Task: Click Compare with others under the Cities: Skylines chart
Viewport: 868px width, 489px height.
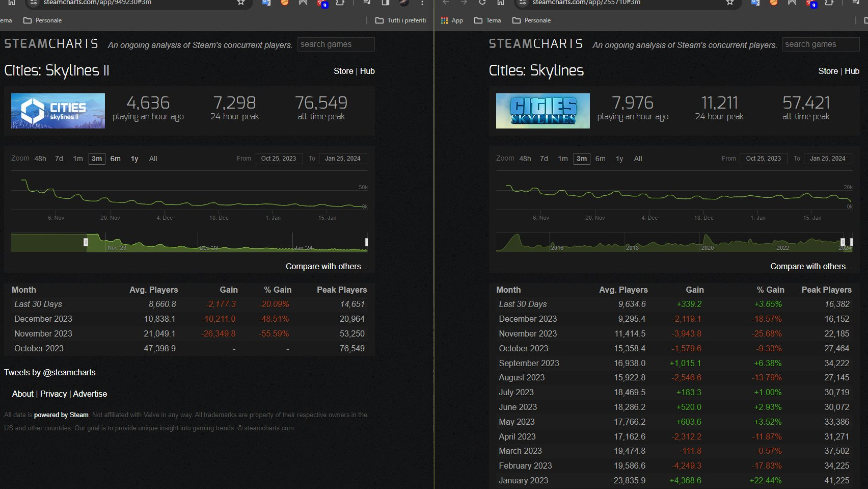Action: point(811,266)
